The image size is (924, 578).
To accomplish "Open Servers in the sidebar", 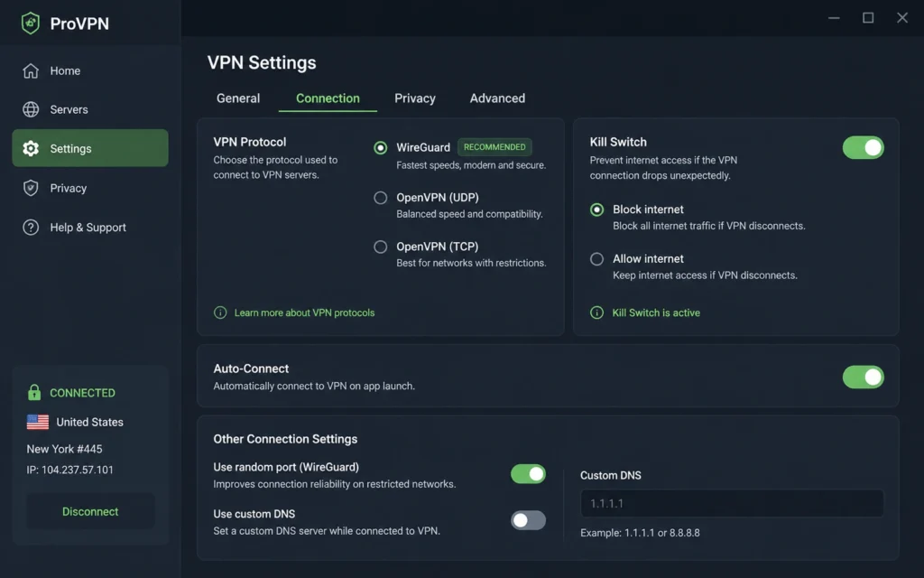I will (90, 109).
